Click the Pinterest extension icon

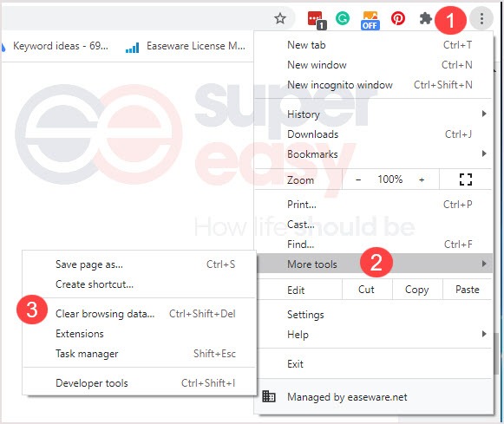[398, 18]
